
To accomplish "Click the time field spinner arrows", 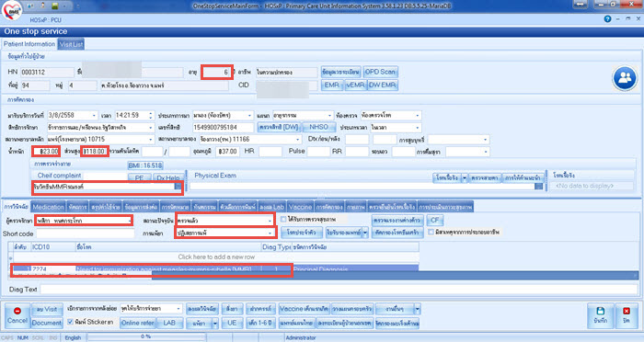I will coord(151,115).
